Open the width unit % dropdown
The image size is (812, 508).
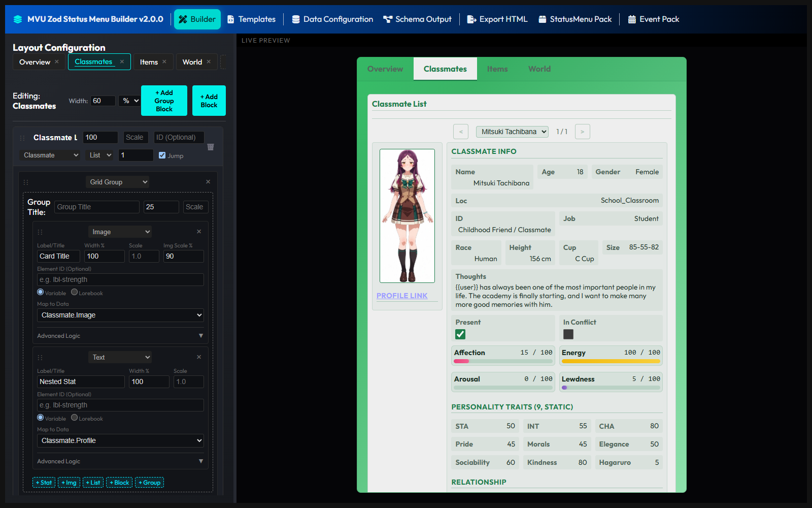pos(130,101)
